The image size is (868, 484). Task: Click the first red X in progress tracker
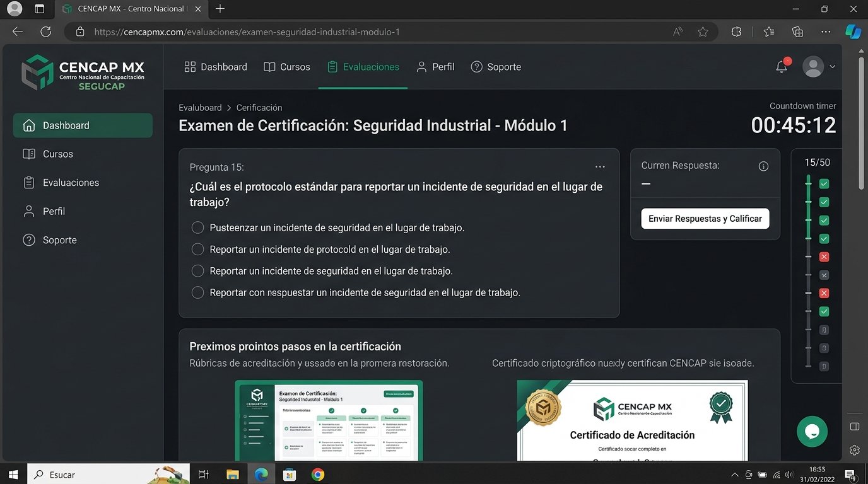point(824,257)
